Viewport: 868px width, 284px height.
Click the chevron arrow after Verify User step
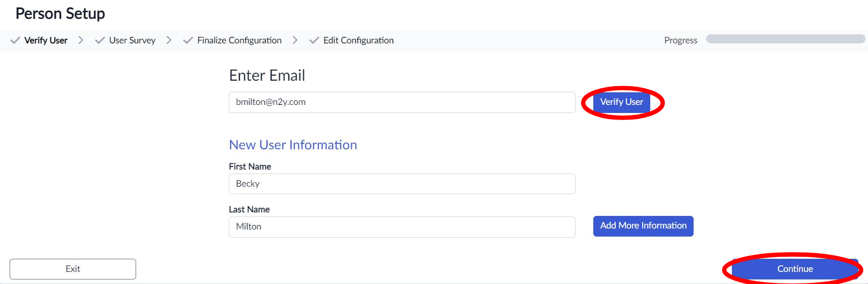point(81,40)
